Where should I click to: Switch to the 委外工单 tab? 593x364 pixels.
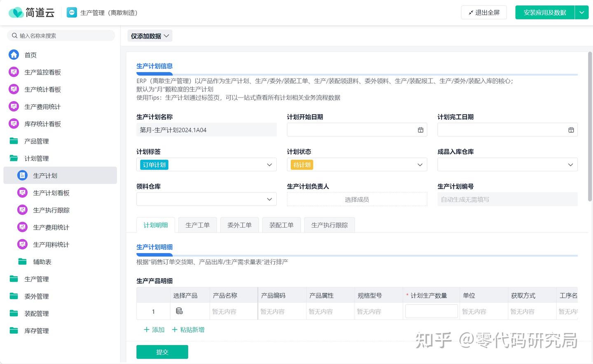coord(239,225)
